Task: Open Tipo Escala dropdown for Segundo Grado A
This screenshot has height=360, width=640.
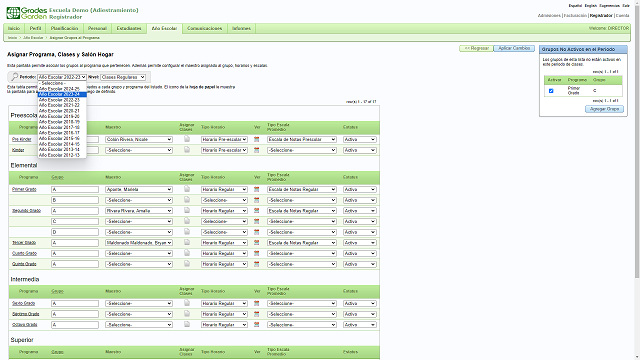Action: click(x=302, y=211)
